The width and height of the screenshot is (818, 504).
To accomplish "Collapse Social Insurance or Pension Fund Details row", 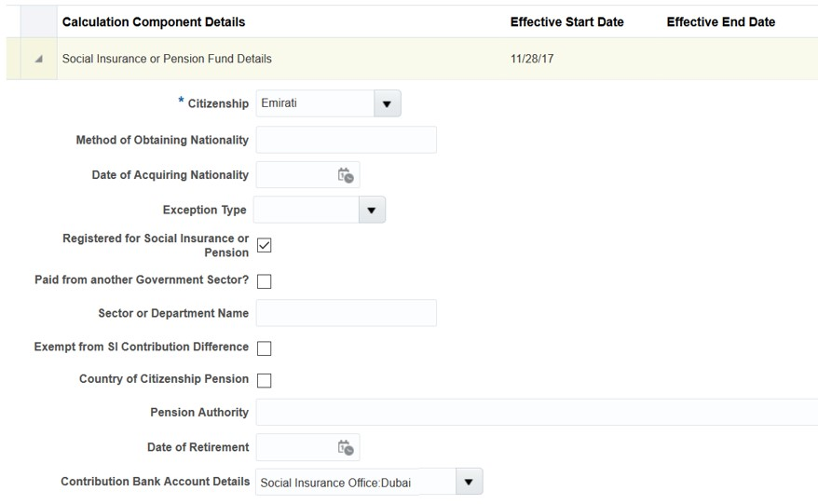I will [x=38, y=59].
